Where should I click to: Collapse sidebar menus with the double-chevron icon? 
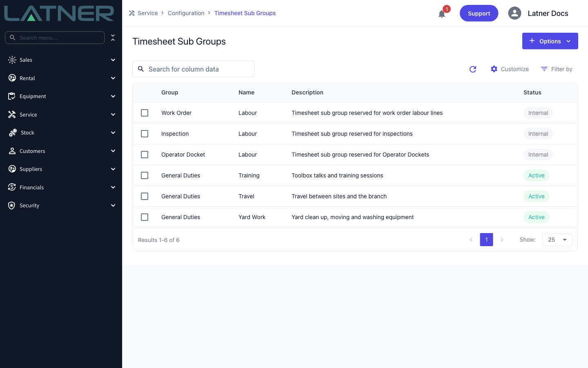click(113, 38)
